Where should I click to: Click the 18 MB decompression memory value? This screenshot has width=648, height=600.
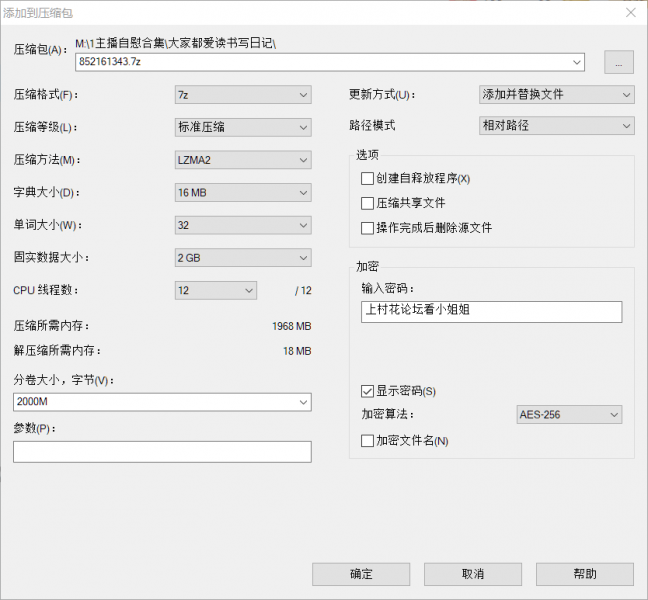297,351
